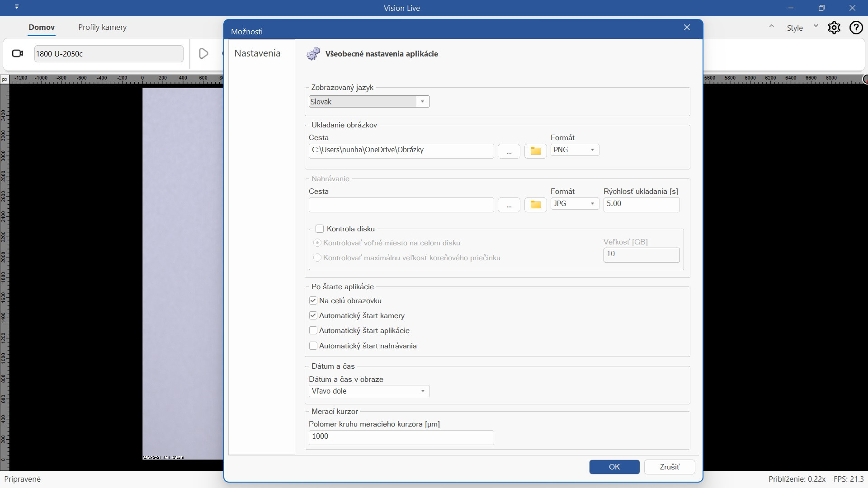Click the px unit box on ruler

(x=5, y=80)
